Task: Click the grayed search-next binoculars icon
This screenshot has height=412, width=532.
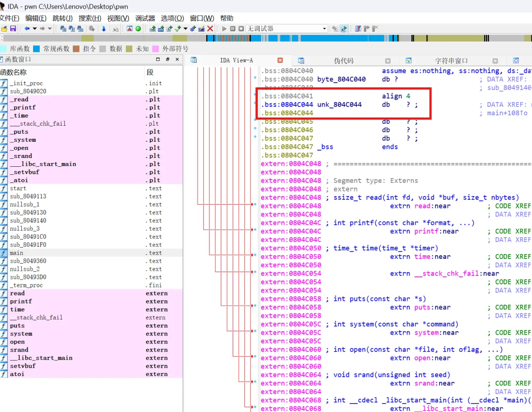Action: (x=92, y=29)
